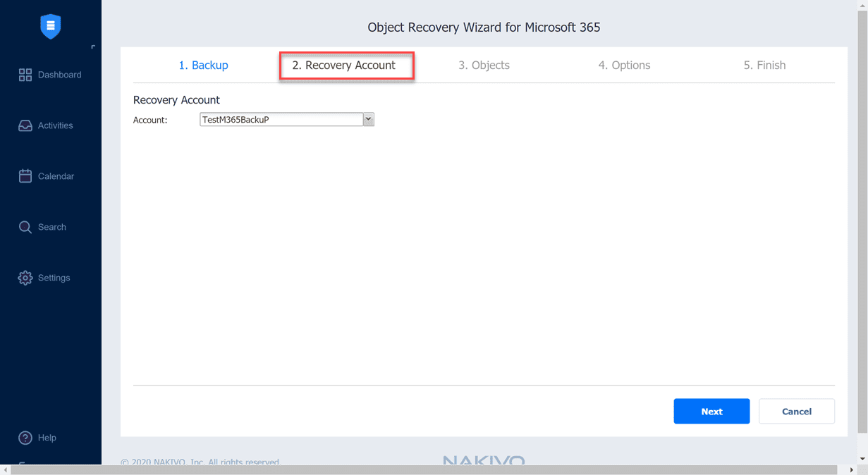Open the Options step of the wizard
The width and height of the screenshot is (868, 475).
tap(624, 65)
